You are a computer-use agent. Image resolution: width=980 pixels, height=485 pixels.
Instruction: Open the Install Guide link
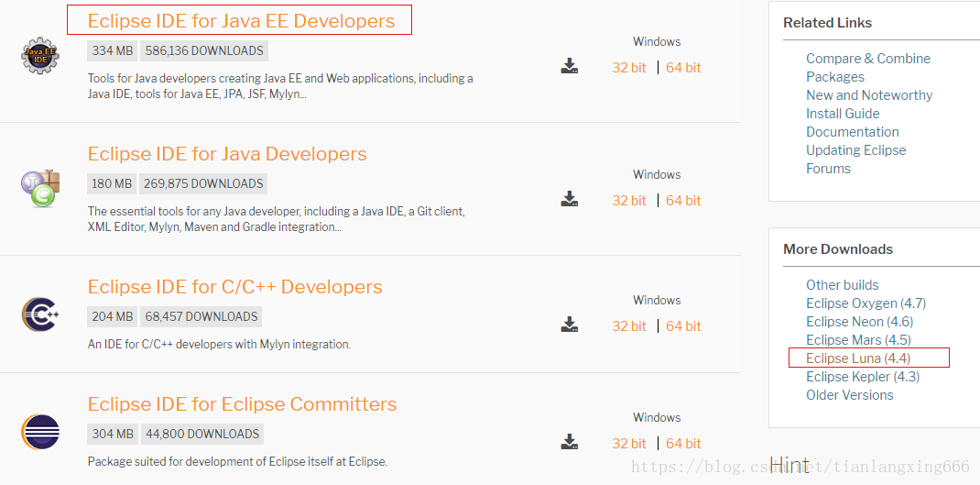click(x=843, y=114)
